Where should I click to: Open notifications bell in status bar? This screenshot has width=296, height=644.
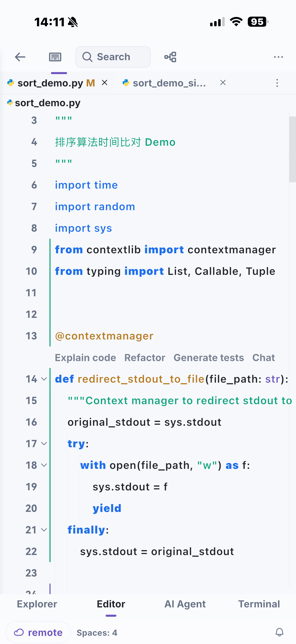click(x=280, y=633)
